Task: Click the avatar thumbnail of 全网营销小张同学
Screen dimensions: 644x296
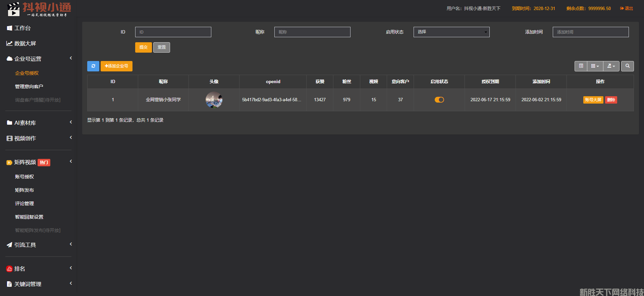Action: (214, 100)
